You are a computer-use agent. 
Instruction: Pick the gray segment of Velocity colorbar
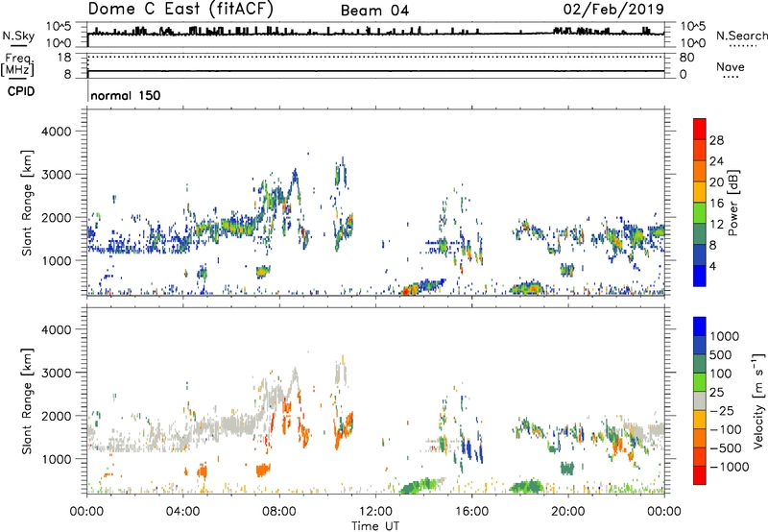click(x=700, y=400)
